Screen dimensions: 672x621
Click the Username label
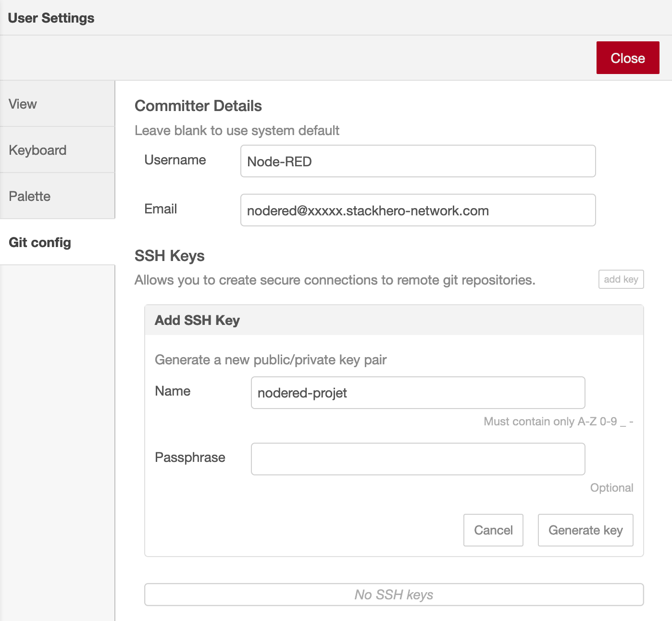[175, 160]
